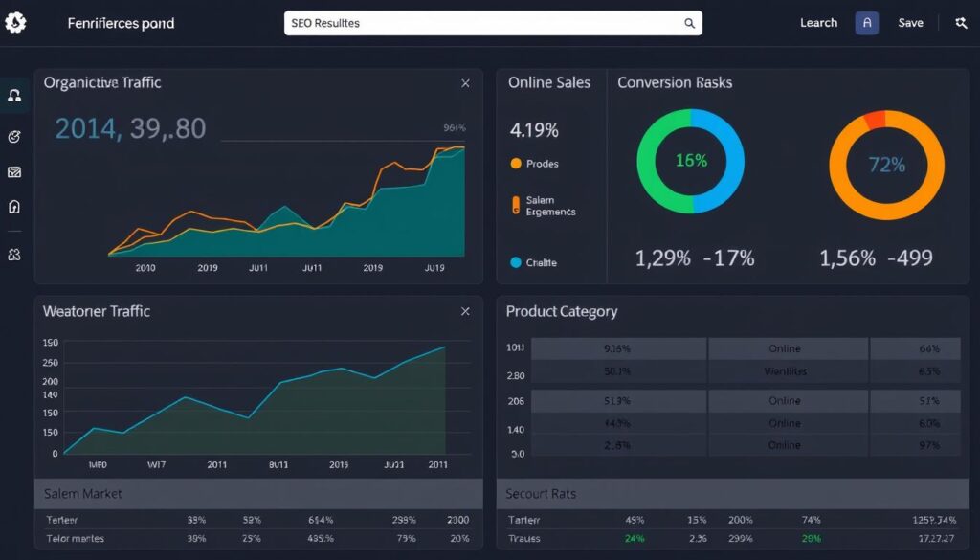Click the Learch link in header
The image size is (980, 560).
(x=818, y=23)
